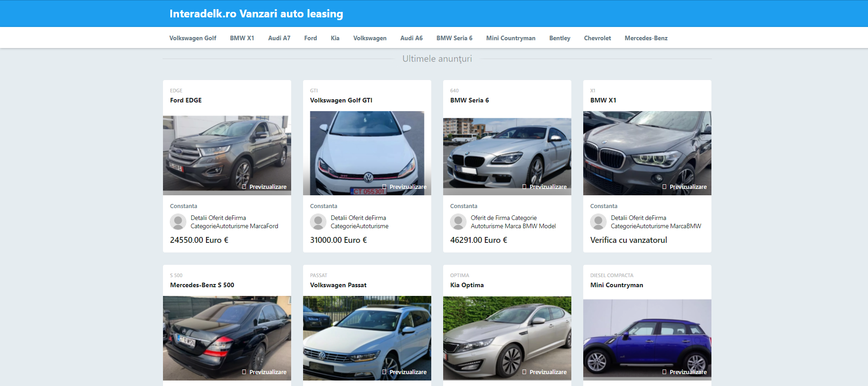868x386 pixels.
Task: Click the seller avatar on BMW X1 card
Action: 598,222
